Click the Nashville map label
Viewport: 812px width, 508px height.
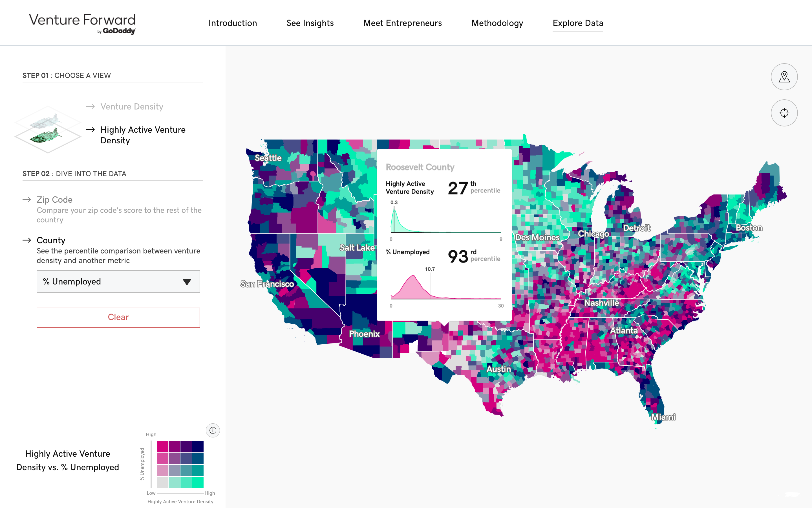click(x=602, y=303)
